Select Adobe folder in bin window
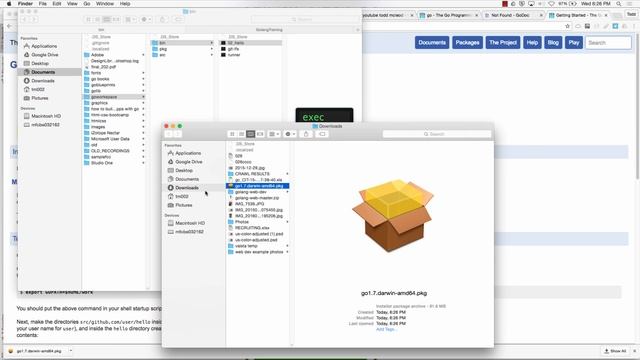This screenshot has height=360, width=640. 97,55
